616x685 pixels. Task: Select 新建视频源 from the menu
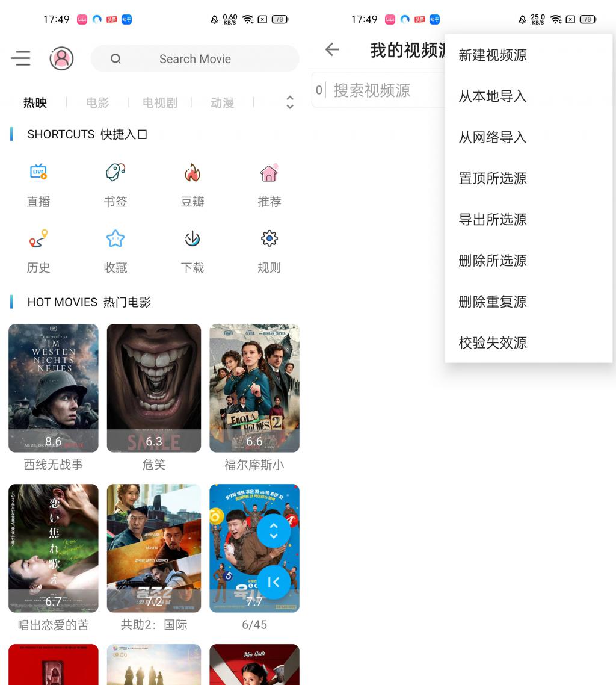coord(493,55)
